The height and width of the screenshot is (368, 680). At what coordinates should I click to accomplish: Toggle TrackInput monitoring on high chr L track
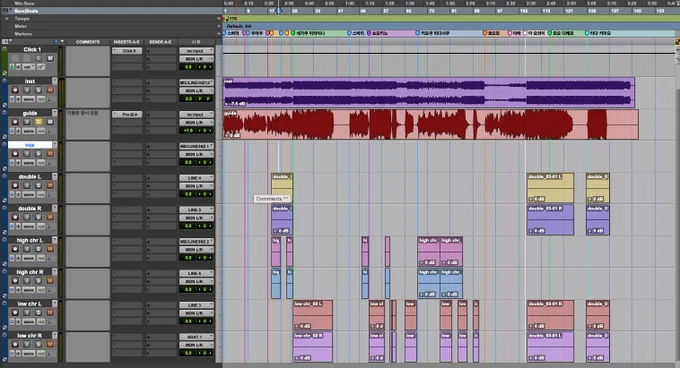click(27, 249)
